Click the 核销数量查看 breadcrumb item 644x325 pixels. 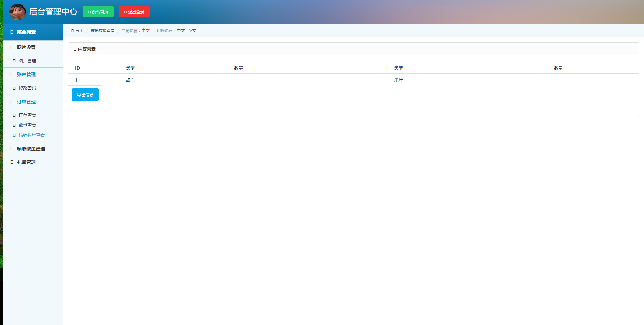pos(102,30)
